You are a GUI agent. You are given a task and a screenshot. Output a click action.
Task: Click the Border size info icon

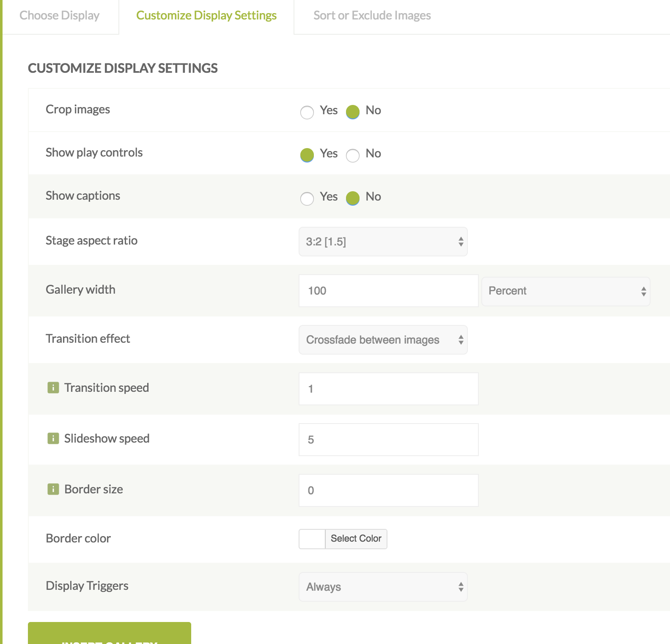pos(53,489)
